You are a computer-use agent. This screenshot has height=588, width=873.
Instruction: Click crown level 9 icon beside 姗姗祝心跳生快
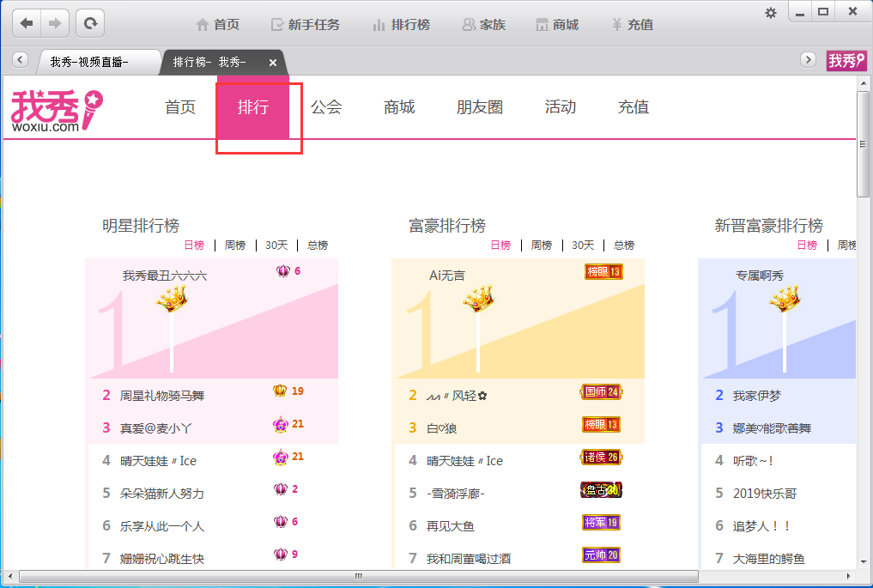coord(281,554)
